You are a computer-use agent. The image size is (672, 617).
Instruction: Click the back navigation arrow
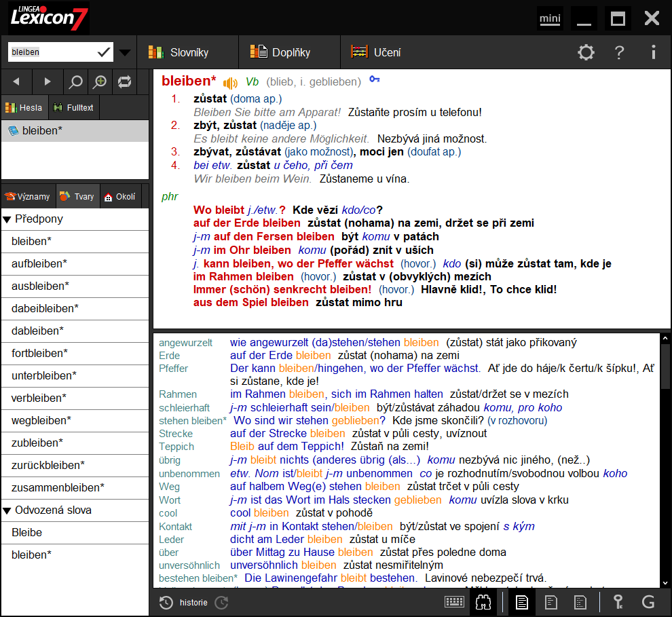pos(16,81)
